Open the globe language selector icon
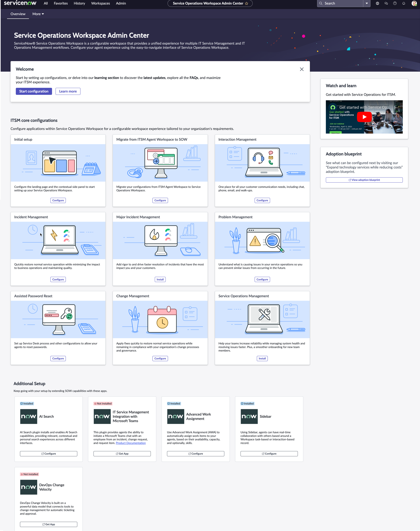Image resolution: width=420 pixels, height=531 pixels. tap(377, 4)
